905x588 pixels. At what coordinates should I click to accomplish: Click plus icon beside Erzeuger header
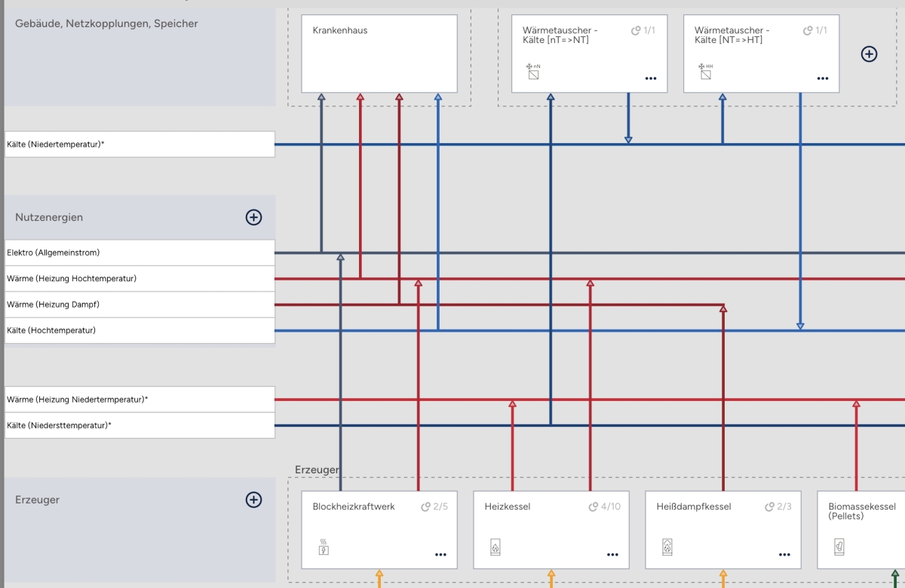pos(253,500)
